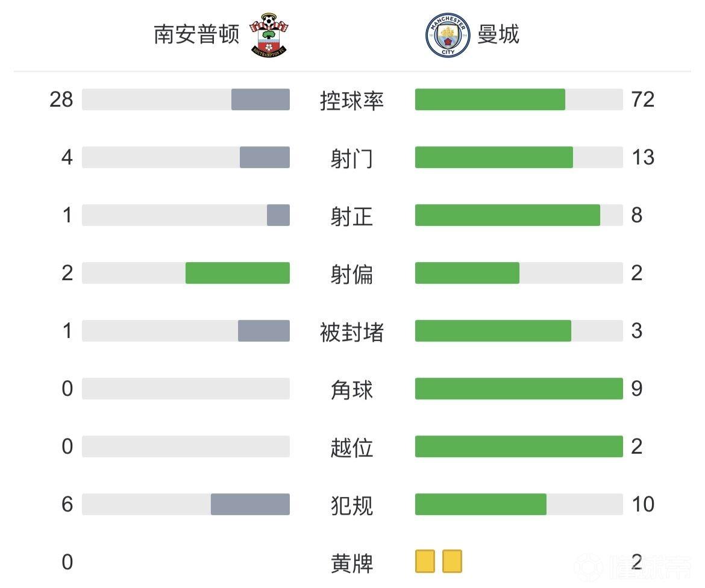
Task: Click the Manchester City club crest
Action: (447, 36)
